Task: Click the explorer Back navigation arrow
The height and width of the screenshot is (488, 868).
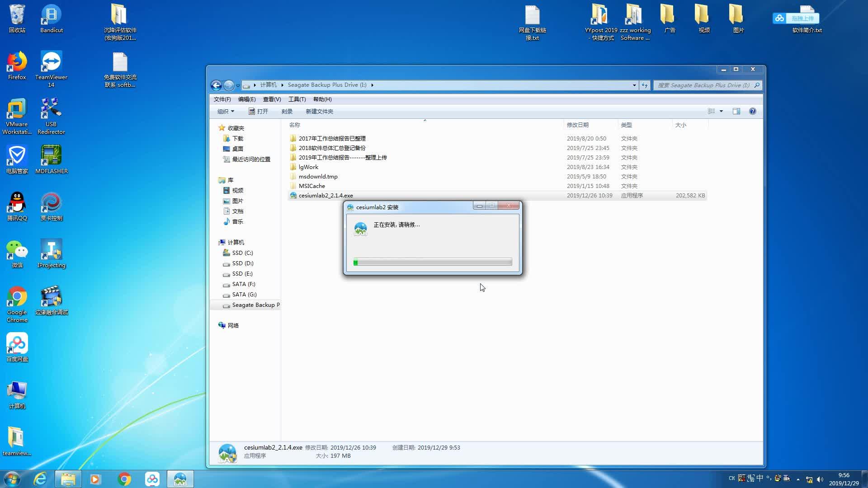Action: (216, 85)
